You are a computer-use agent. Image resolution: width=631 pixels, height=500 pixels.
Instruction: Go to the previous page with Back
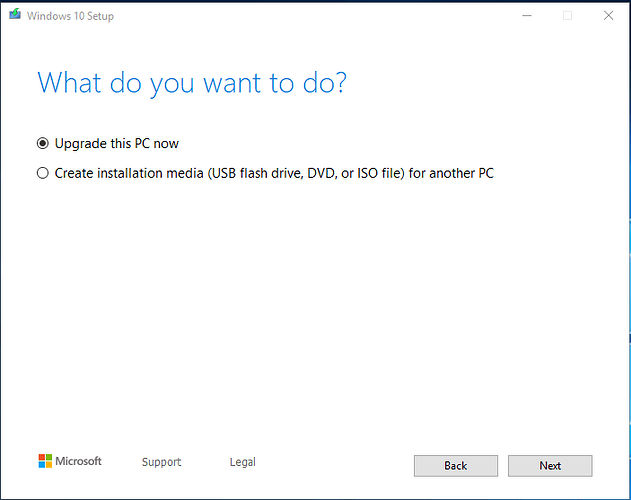point(456,466)
